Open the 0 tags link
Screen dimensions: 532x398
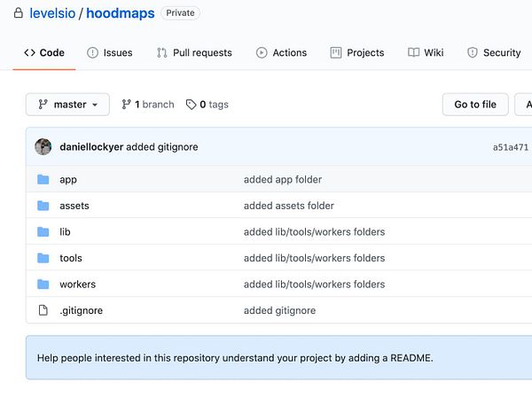tap(207, 105)
